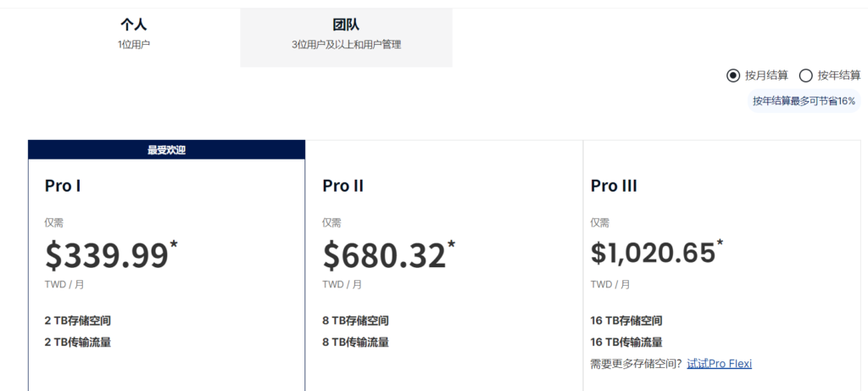The height and width of the screenshot is (391, 868).
Task: Click Pro I's 2 TB存储空间 feature
Action: [x=78, y=321]
